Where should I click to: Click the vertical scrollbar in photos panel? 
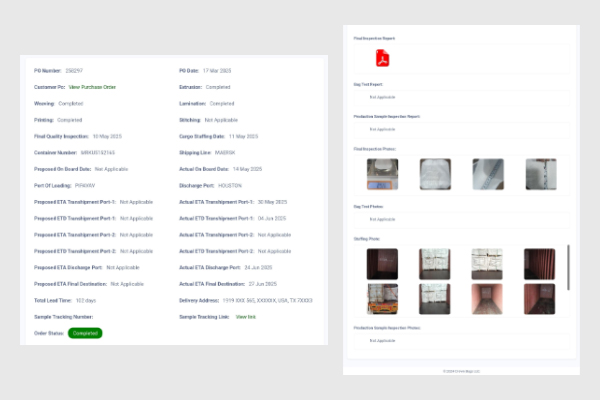click(569, 267)
